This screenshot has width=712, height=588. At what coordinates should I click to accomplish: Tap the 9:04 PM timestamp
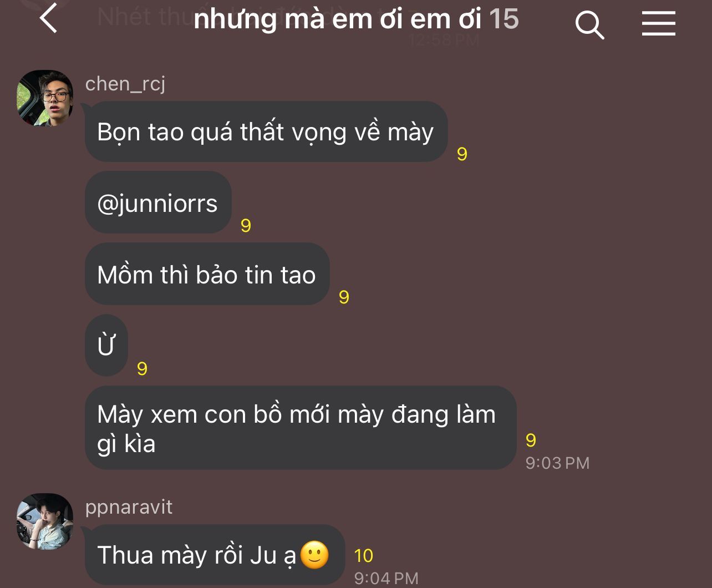(x=386, y=579)
